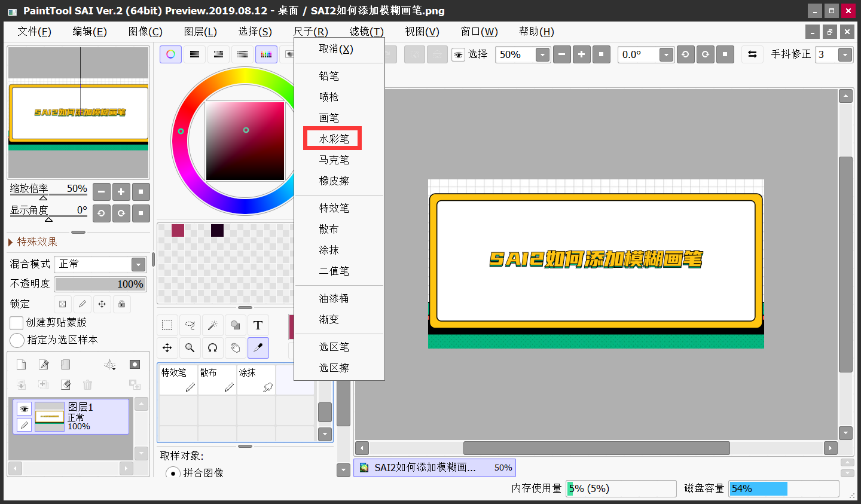Image resolution: width=861 pixels, height=504 pixels.
Task: Rotate view counterclockwise in top toolbar
Action: click(x=685, y=54)
